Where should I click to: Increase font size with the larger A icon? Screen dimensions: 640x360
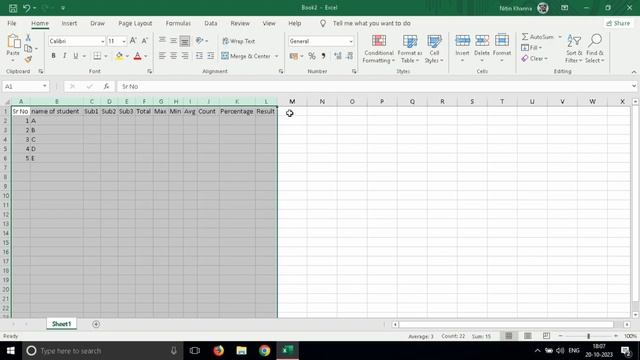coord(133,41)
